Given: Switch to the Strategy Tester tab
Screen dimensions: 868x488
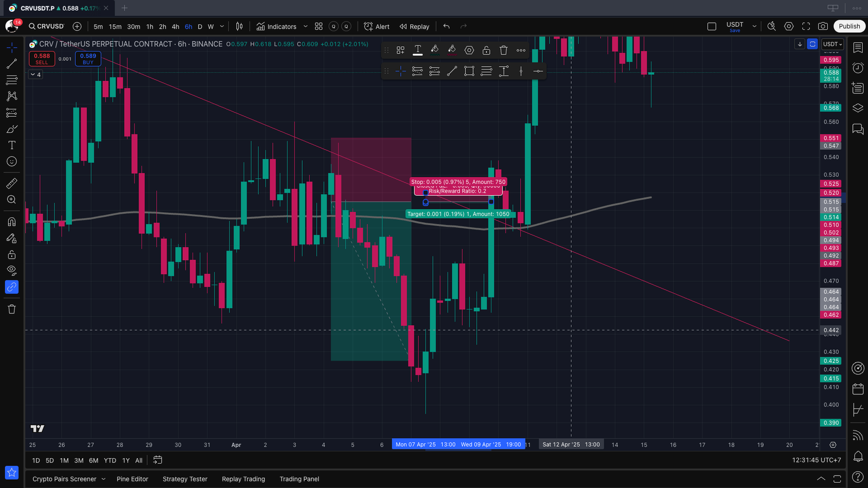Looking at the screenshot, I should [185, 479].
